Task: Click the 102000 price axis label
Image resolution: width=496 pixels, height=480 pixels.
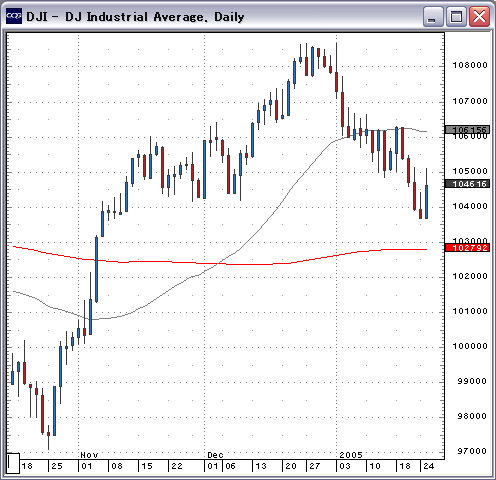Action: 470,276
